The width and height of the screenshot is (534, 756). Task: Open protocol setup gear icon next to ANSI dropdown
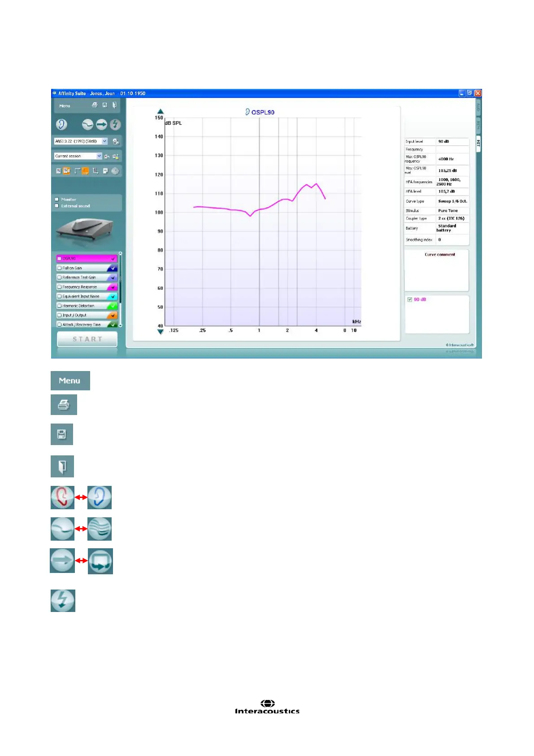(116, 141)
